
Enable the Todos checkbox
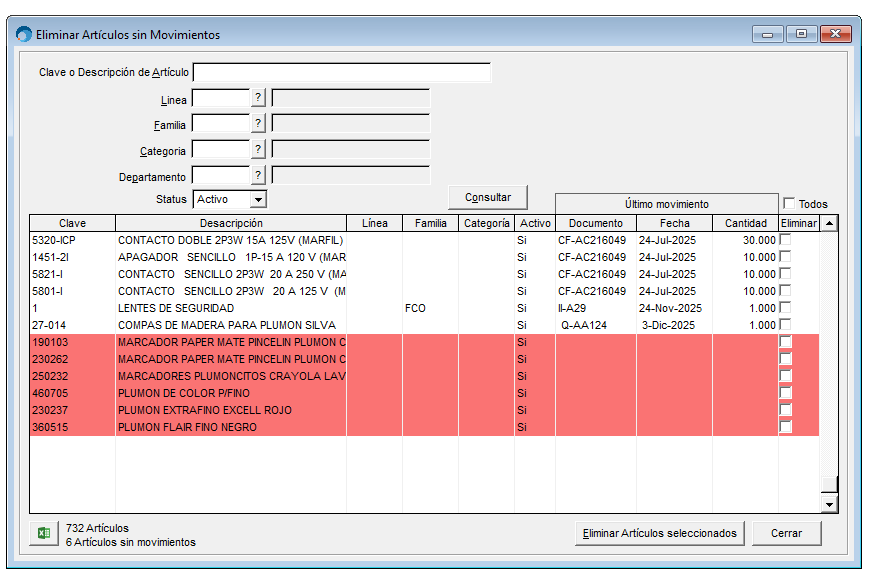pyautogui.click(x=789, y=203)
